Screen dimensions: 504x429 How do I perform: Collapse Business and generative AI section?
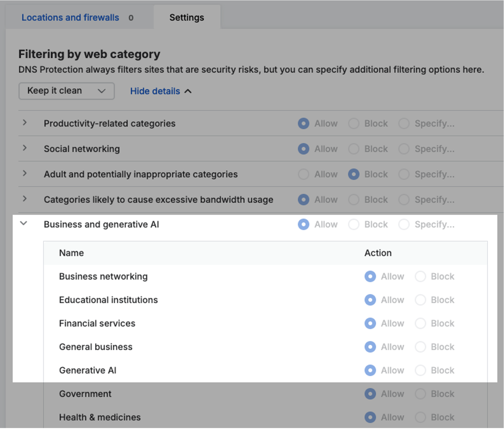coord(24,223)
